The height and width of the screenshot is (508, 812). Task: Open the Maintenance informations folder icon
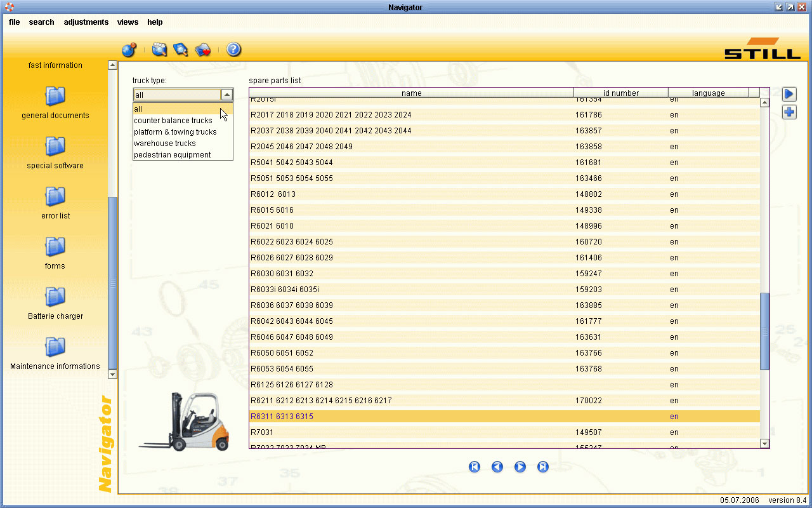click(x=55, y=347)
